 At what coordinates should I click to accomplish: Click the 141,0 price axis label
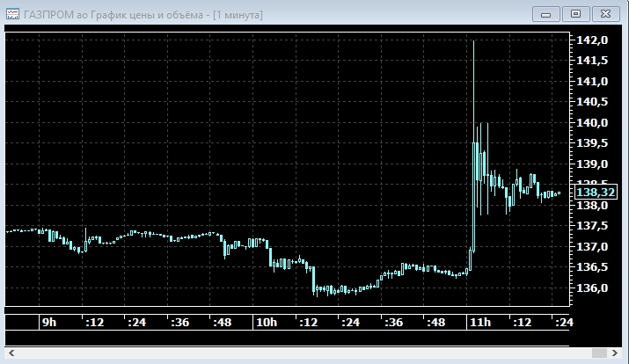591,82
